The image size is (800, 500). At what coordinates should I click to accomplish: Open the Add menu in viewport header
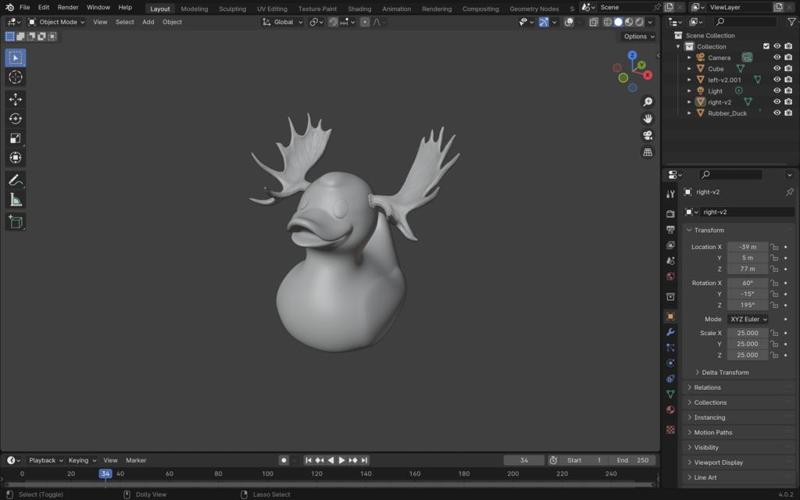pyautogui.click(x=148, y=22)
